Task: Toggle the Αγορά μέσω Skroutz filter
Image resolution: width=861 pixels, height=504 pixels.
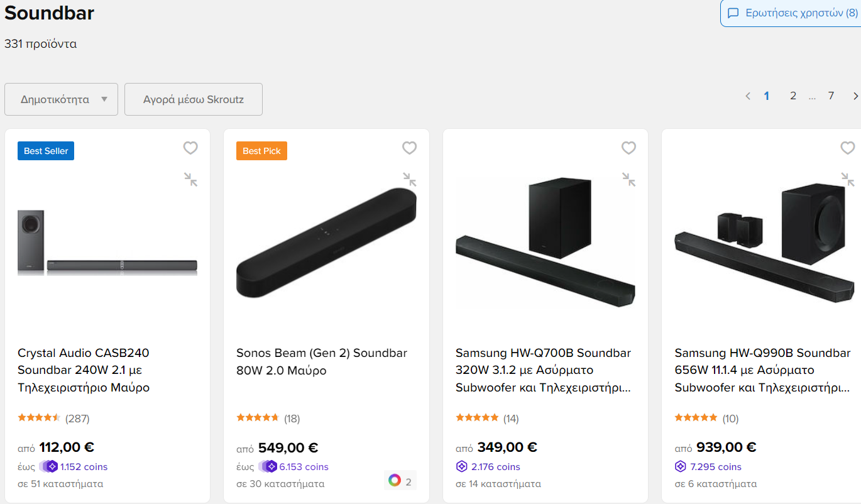Action: pos(194,99)
